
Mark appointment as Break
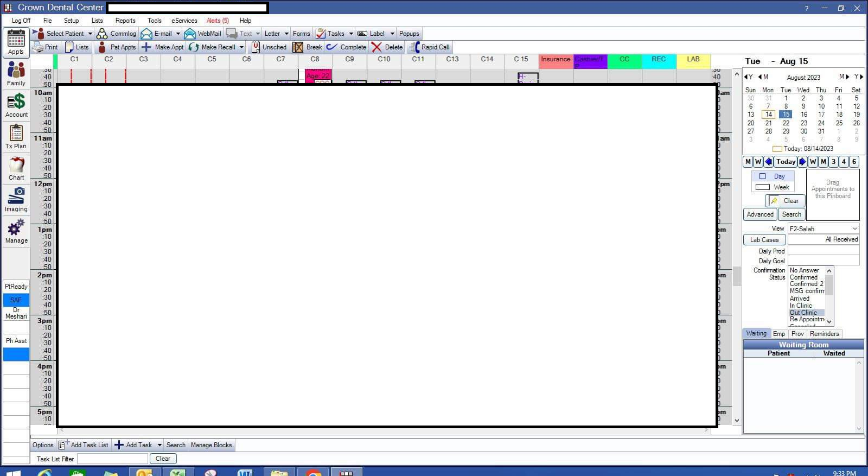click(308, 47)
